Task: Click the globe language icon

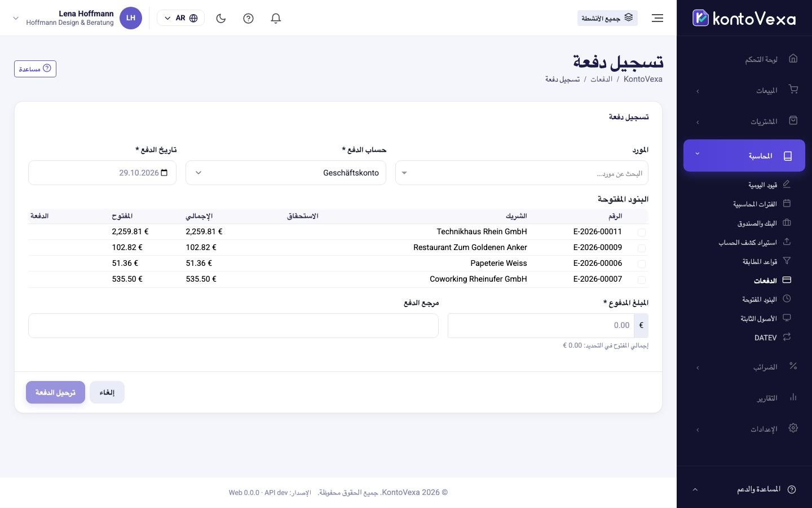Action: [x=193, y=18]
